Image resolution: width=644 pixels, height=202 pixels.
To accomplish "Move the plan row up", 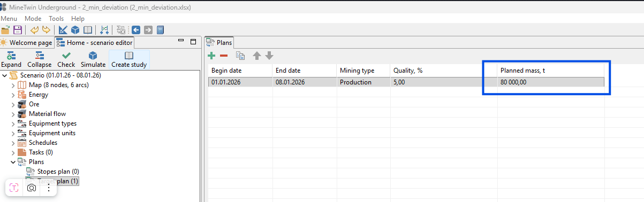I will coord(257,56).
